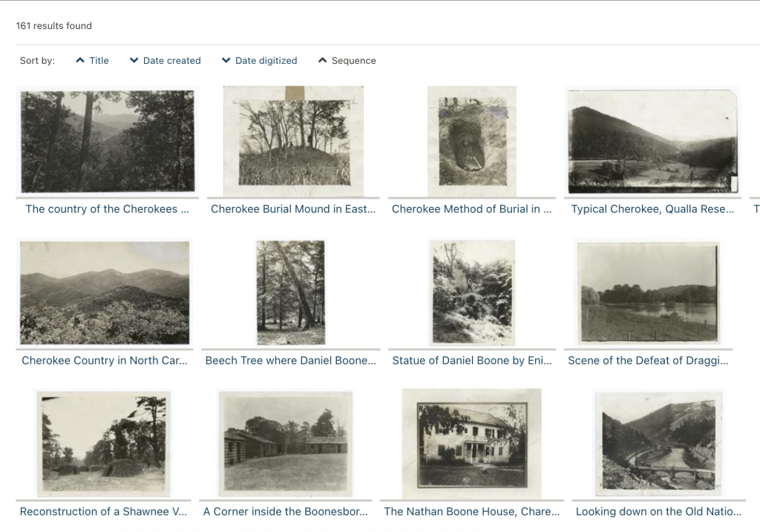The height and width of the screenshot is (532, 760).
Task: Follow 'Cherokee Country in North Car...' link
Action: tap(104, 361)
